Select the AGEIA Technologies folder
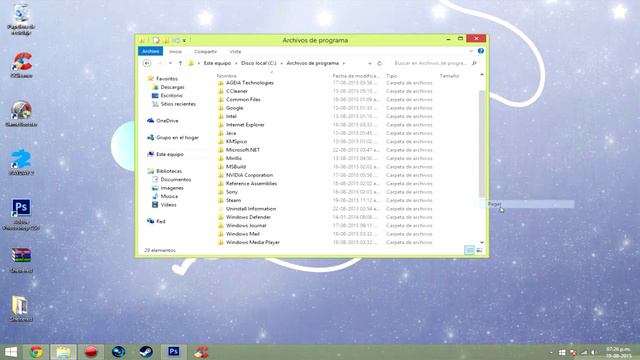The image size is (640, 360). pos(250,83)
